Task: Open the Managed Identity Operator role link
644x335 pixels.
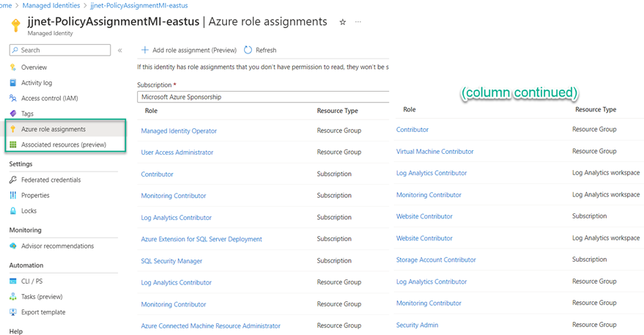Action: 179,131
